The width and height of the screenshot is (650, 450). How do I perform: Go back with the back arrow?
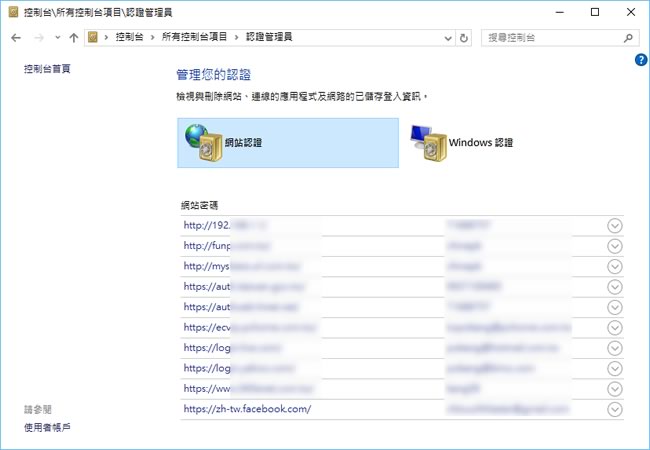[x=16, y=38]
